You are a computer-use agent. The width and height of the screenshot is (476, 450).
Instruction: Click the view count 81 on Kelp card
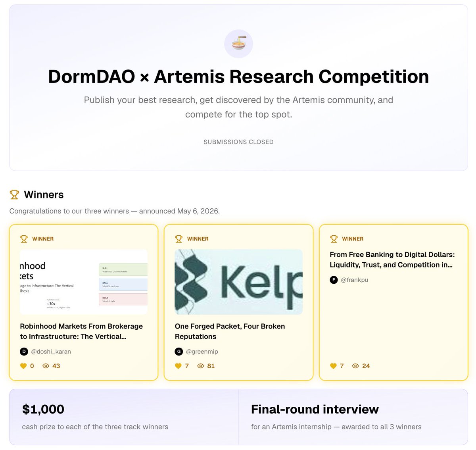211,366
